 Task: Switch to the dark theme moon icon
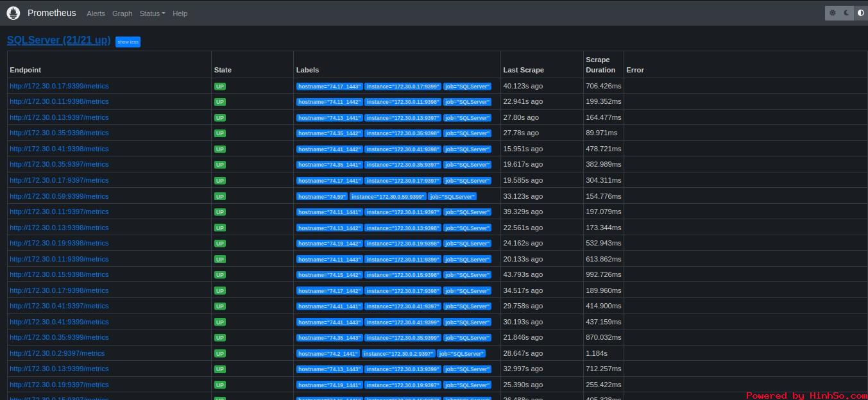[847, 13]
